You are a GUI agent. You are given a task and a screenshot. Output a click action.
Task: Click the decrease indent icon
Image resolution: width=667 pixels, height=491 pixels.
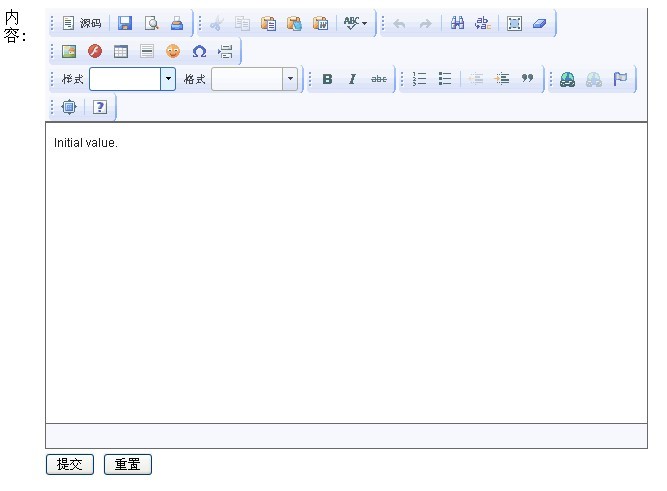476,79
